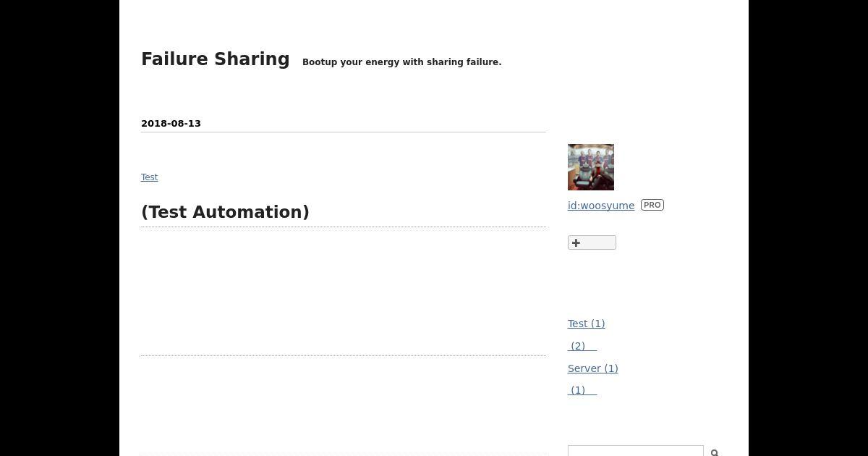
Task: Click the divider line under the entry title
Action: click(344, 227)
